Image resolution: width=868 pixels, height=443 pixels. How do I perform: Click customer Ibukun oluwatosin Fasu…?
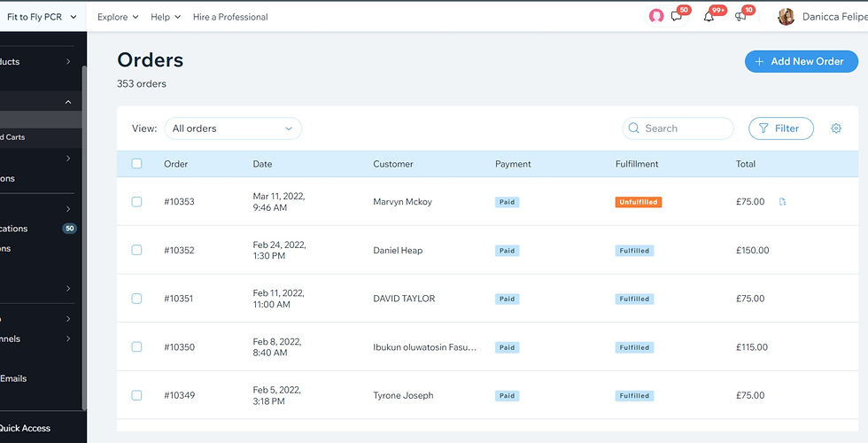424,347
